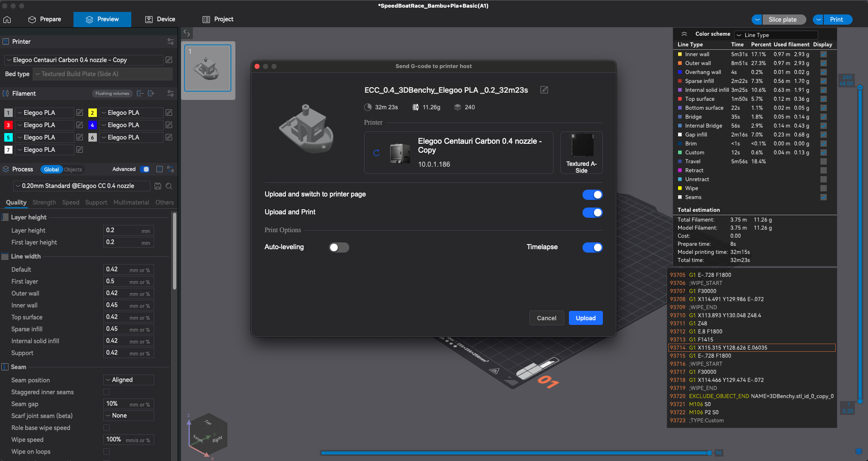Screen dimensions: 868x461
Task: Click yellow filament 2 color swatch
Action: (x=92, y=113)
